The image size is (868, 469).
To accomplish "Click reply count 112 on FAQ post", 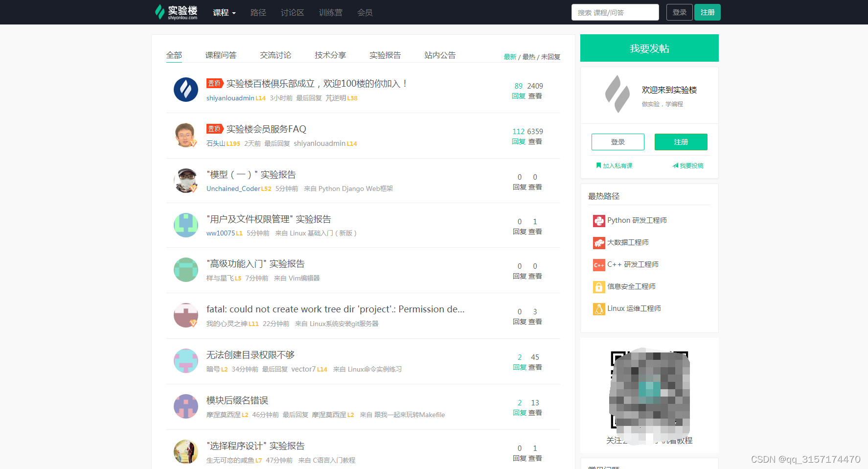I will [x=519, y=132].
